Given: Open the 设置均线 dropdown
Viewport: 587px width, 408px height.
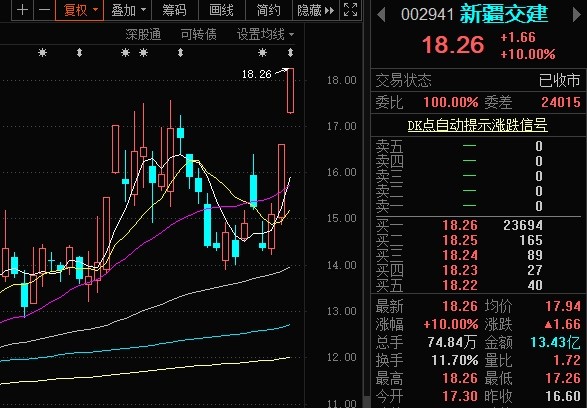Looking at the screenshot, I should (x=265, y=34).
